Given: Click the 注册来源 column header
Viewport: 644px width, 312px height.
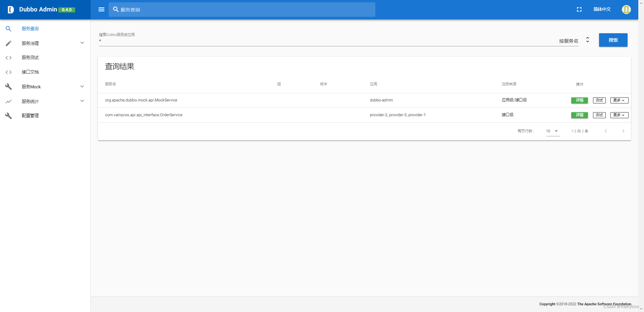Looking at the screenshot, I should coord(509,84).
